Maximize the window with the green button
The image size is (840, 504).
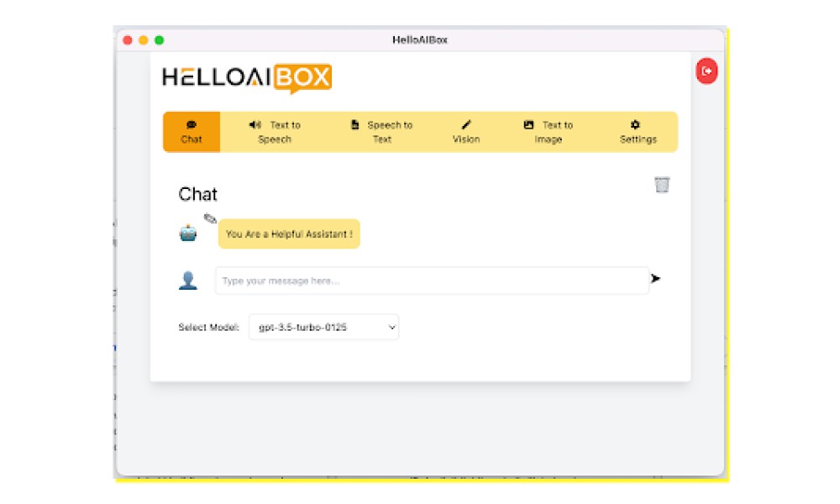click(159, 40)
